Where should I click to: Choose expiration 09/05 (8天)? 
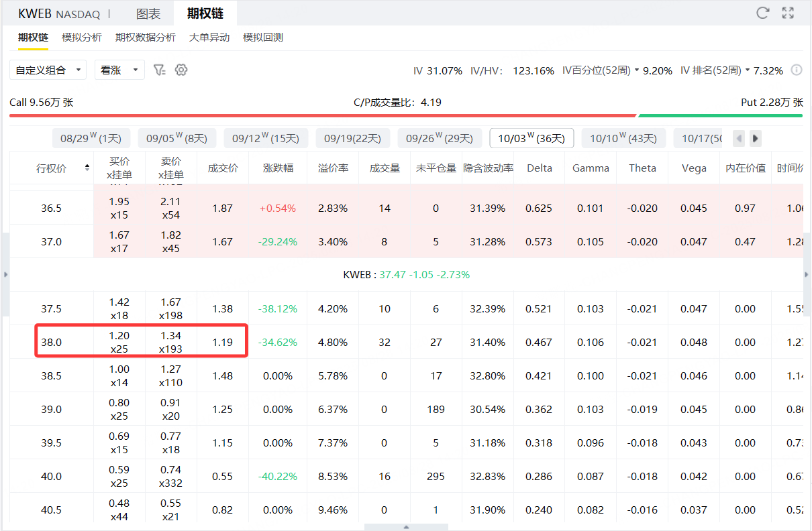pyautogui.click(x=177, y=139)
